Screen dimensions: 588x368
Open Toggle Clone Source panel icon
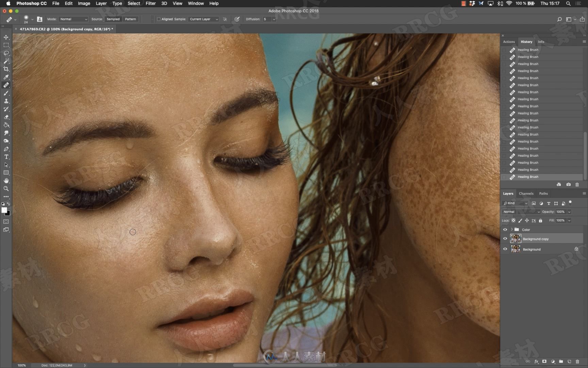[39, 19]
